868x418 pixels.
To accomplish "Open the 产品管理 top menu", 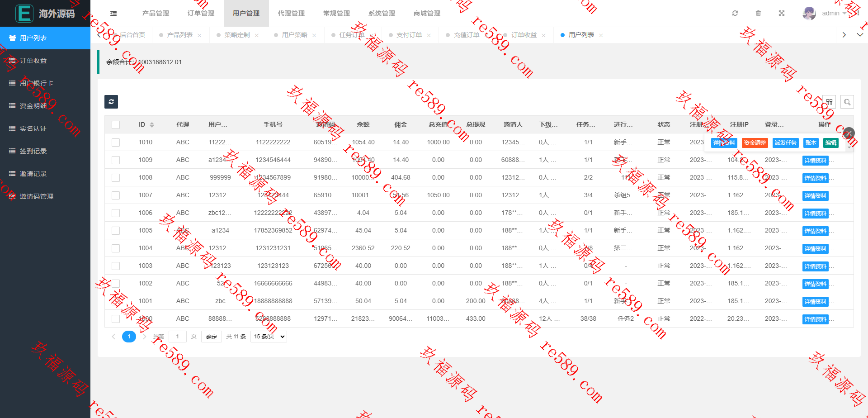I will pos(156,13).
